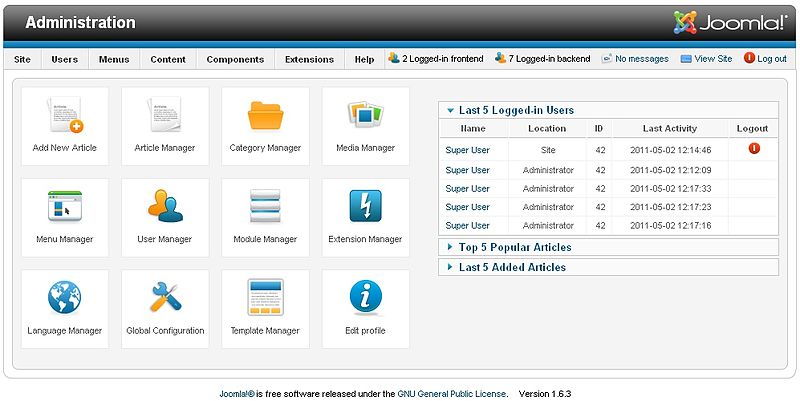This screenshot has height=401, width=800.
Task: Click Super User with activity 12:17:23
Action: pos(467,207)
